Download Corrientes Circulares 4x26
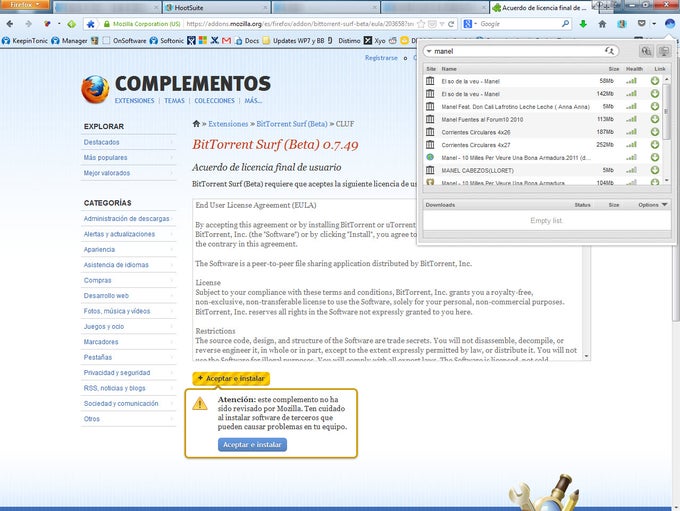680x511 pixels. click(655, 132)
